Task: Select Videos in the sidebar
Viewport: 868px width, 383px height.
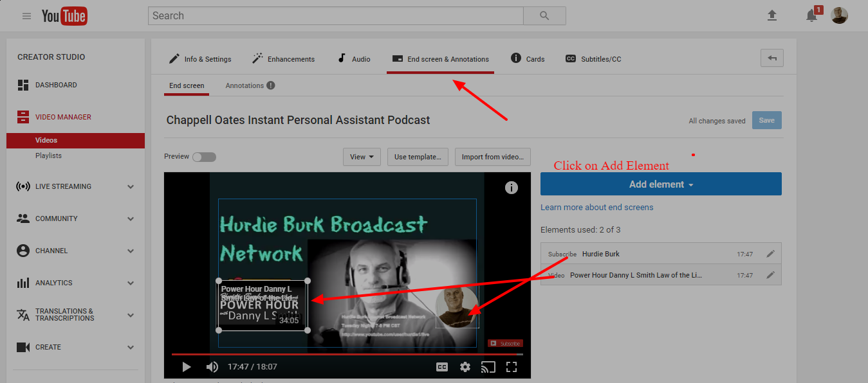Action: [75, 140]
